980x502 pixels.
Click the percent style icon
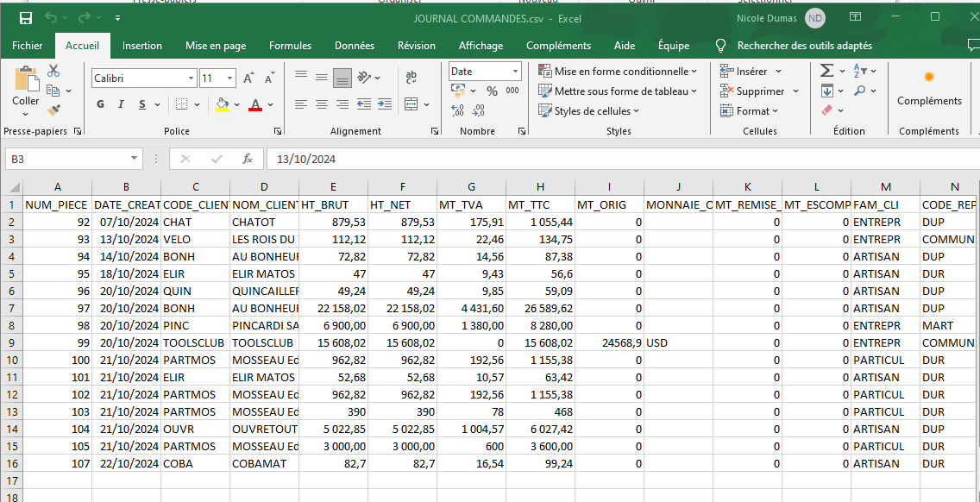coord(492,91)
